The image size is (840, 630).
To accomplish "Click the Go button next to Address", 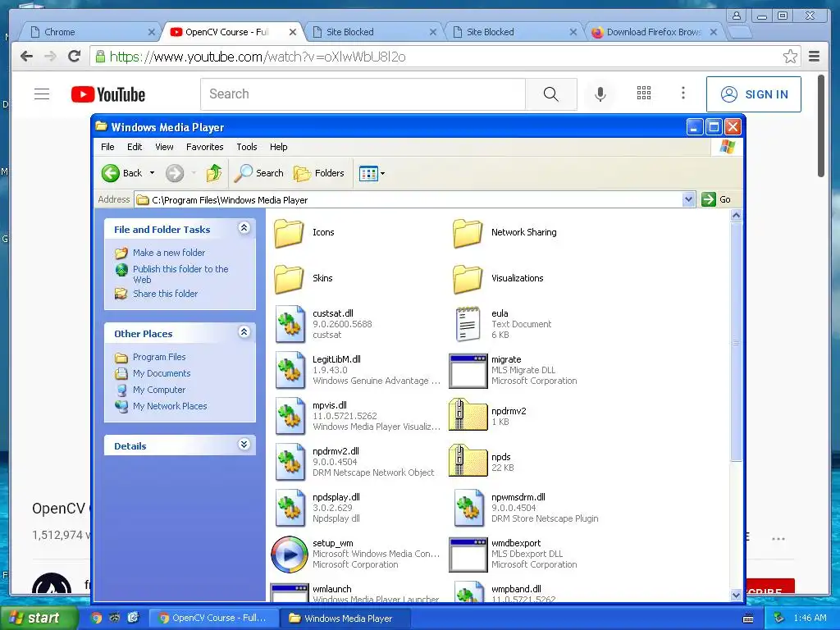I will coord(716,199).
